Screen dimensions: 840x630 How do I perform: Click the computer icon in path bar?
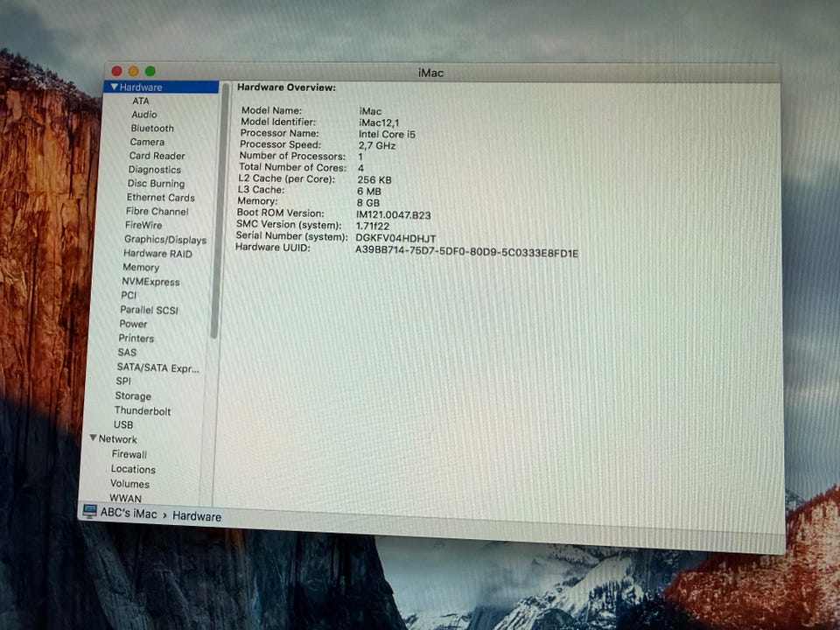tap(89, 511)
